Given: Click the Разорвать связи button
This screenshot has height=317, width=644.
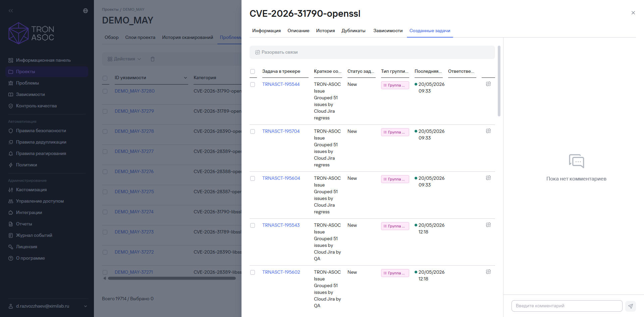Looking at the screenshot, I should point(276,52).
